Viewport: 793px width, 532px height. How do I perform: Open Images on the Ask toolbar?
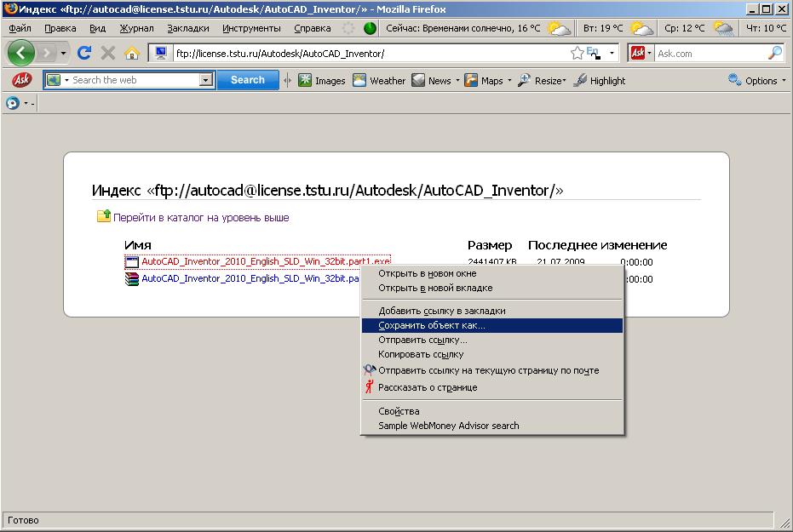(x=322, y=80)
